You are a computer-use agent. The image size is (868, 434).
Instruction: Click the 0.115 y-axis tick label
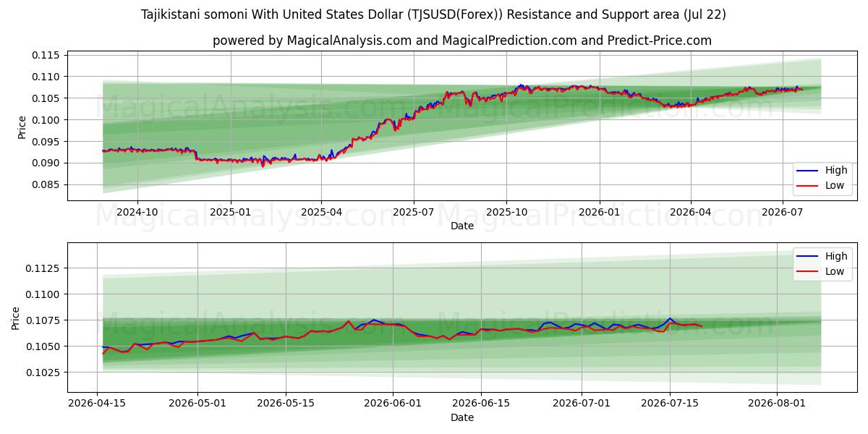tap(46, 55)
